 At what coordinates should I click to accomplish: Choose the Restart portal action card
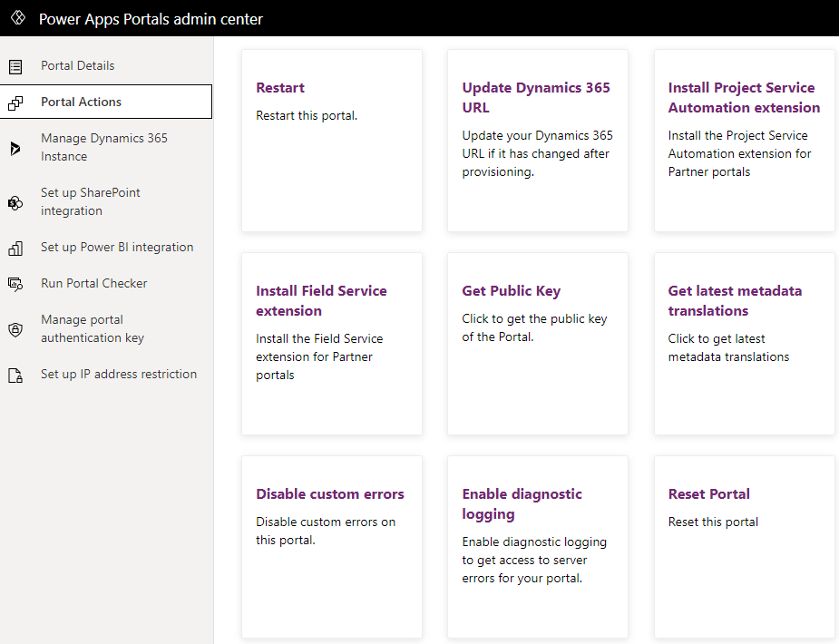click(332, 141)
